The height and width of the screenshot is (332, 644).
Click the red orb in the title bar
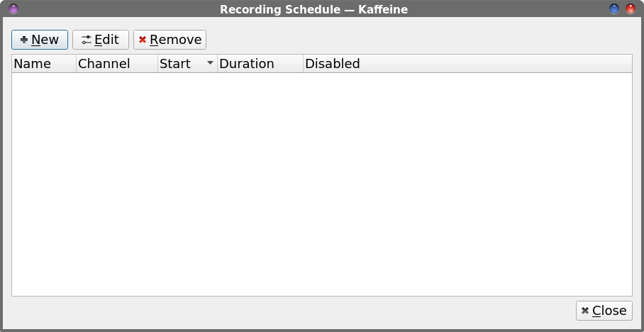point(631,9)
